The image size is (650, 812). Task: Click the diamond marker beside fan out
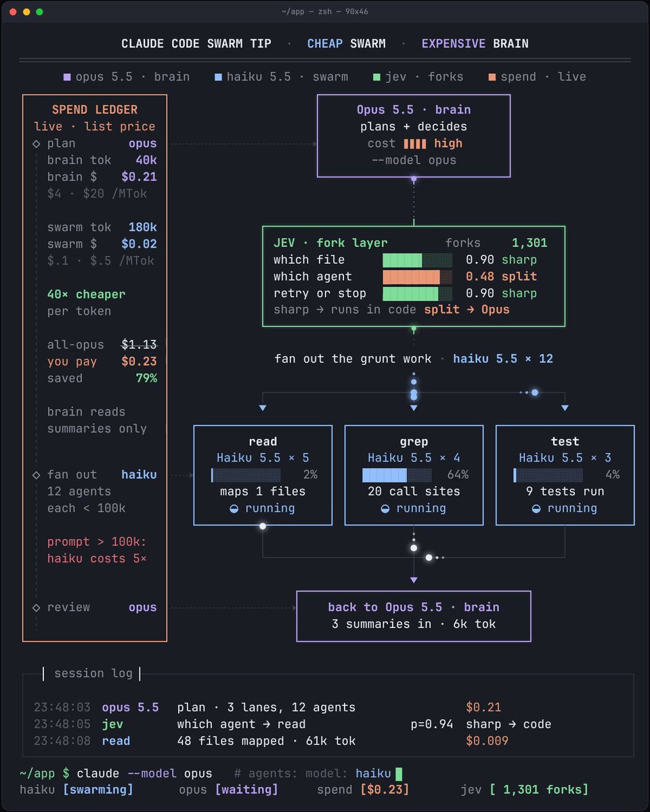(37, 475)
